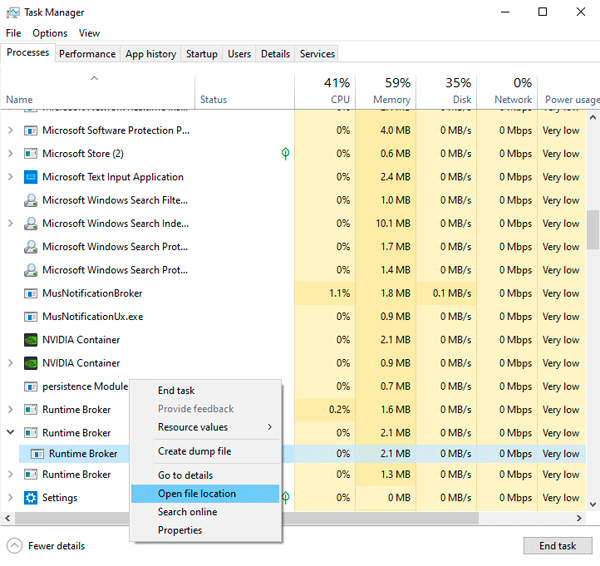This screenshot has width=600, height=566.
Task: Click the MusNotificationBroker process icon
Action: pyautogui.click(x=31, y=294)
